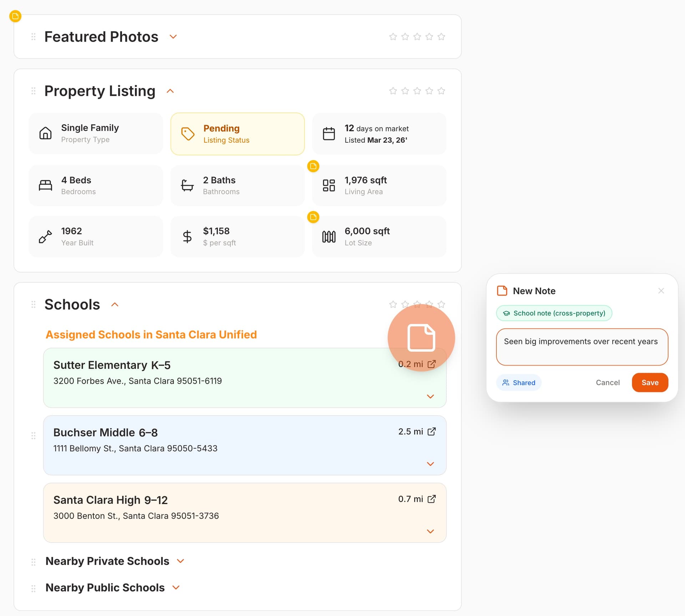Open the yellow note icon near Featured Photos
The image size is (685, 616).
point(15,16)
